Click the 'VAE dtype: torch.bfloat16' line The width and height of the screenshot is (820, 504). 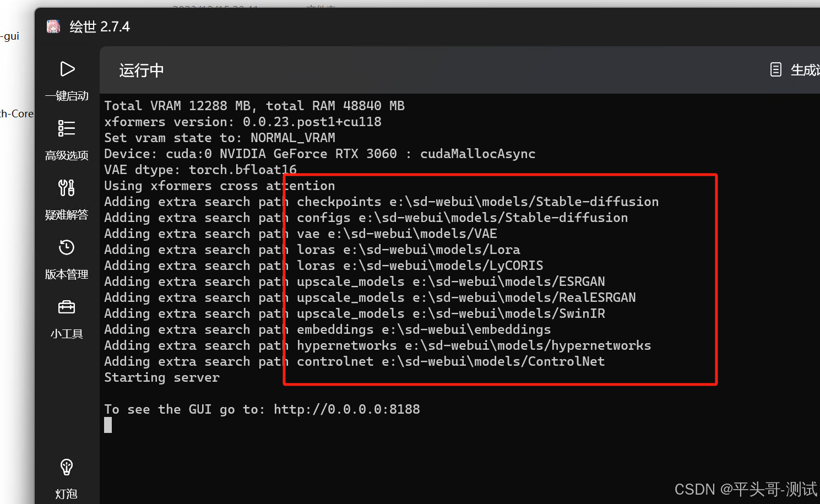click(x=200, y=170)
